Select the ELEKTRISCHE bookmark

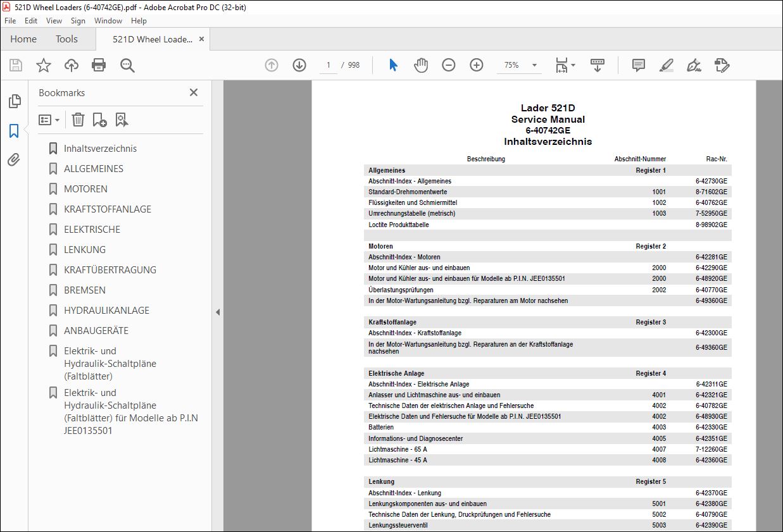92,230
